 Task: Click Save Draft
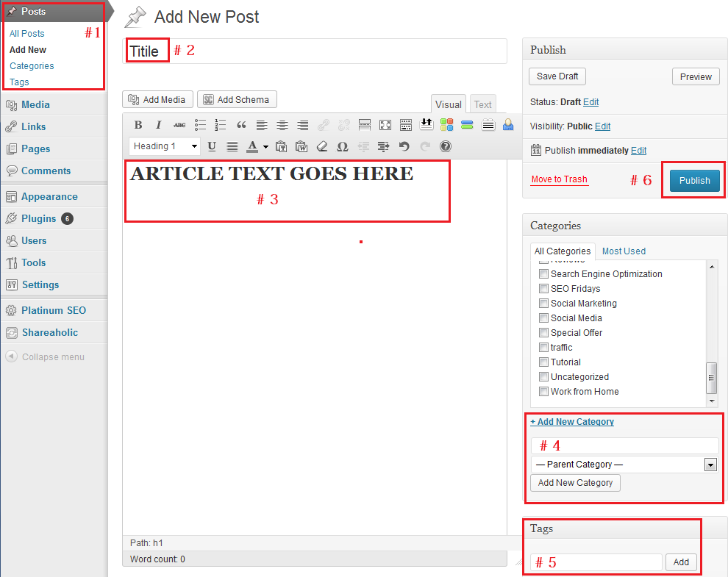[557, 76]
